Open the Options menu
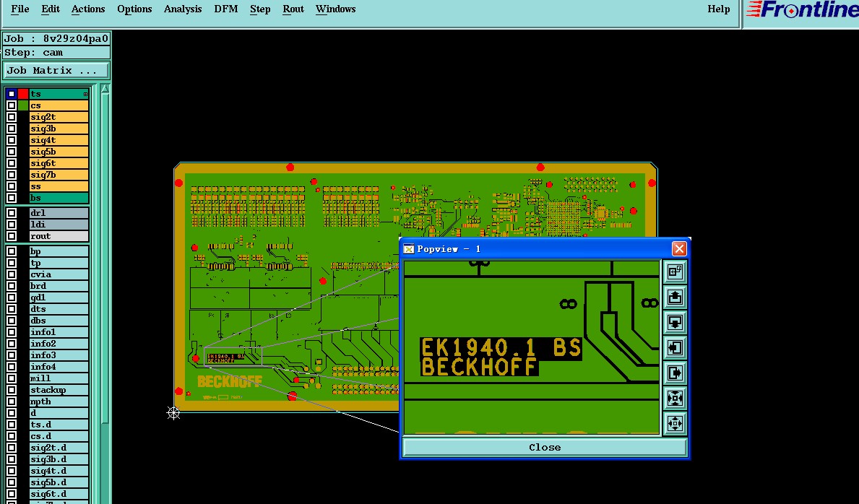This screenshot has height=504, width=859. coord(134,9)
